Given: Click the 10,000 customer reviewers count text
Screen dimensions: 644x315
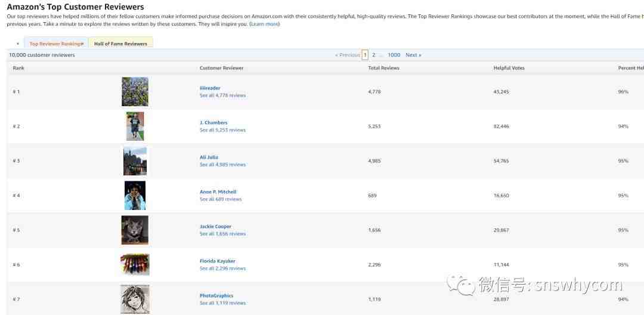Looking at the screenshot, I should point(42,55).
